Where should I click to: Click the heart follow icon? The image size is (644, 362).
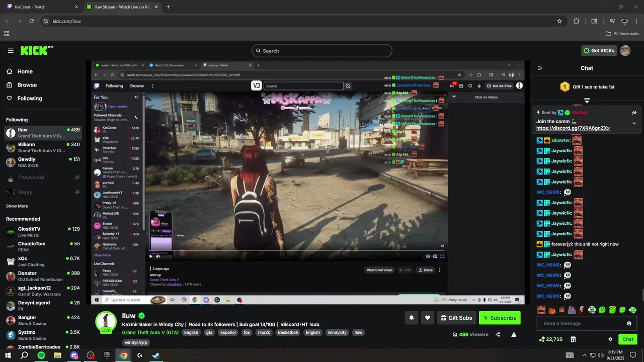(428, 318)
